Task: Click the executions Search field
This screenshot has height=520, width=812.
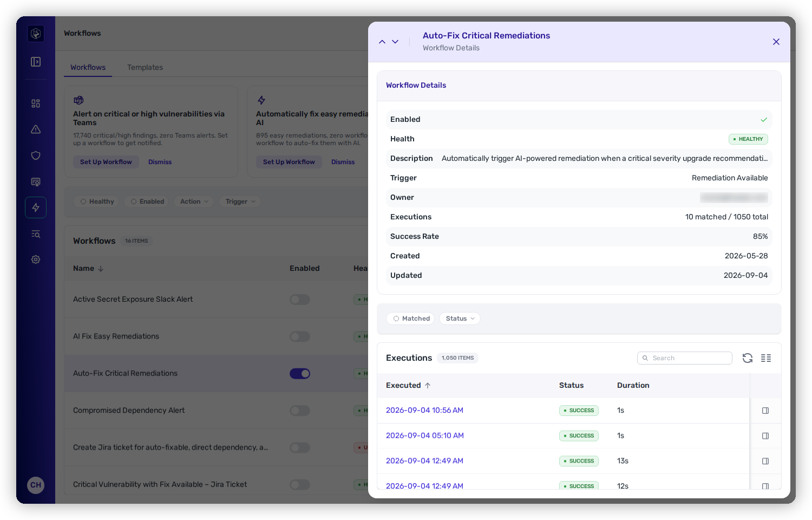Action: 685,358
